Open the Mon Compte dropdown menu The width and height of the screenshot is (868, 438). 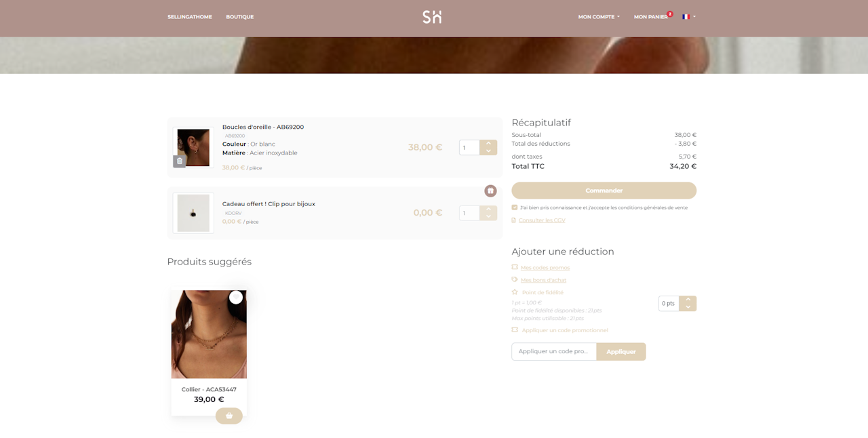pos(599,17)
